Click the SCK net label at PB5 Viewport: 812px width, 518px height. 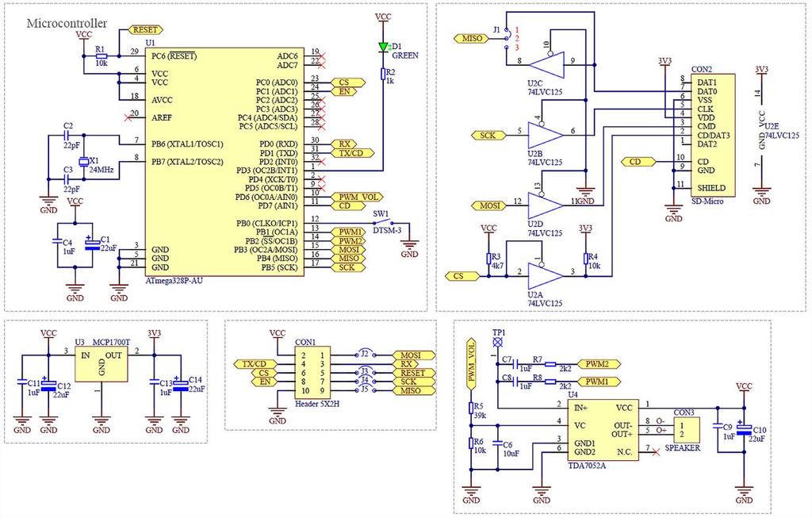pos(348,267)
